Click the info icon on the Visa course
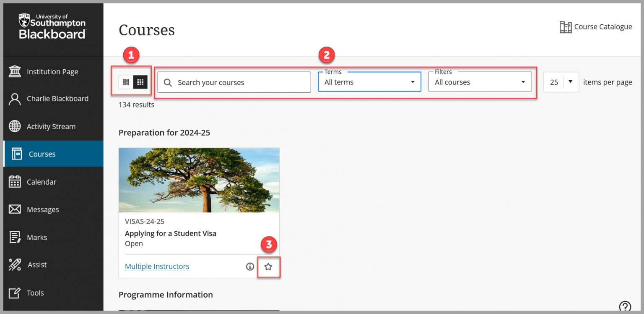644x314 pixels. click(x=250, y=266)
